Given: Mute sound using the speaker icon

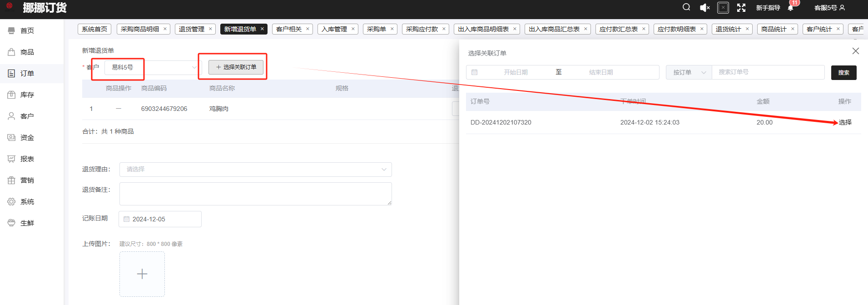Looking at the screenshot, I should (x=704, y=8).
